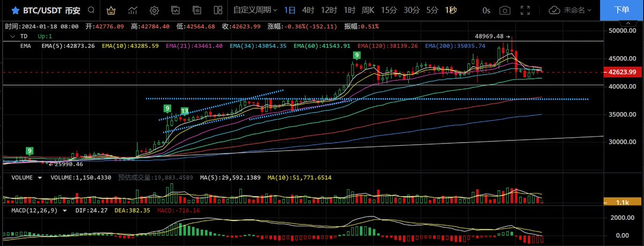Click the cloud save icon
Screen dimensions: 644x246
click(554, 10)
